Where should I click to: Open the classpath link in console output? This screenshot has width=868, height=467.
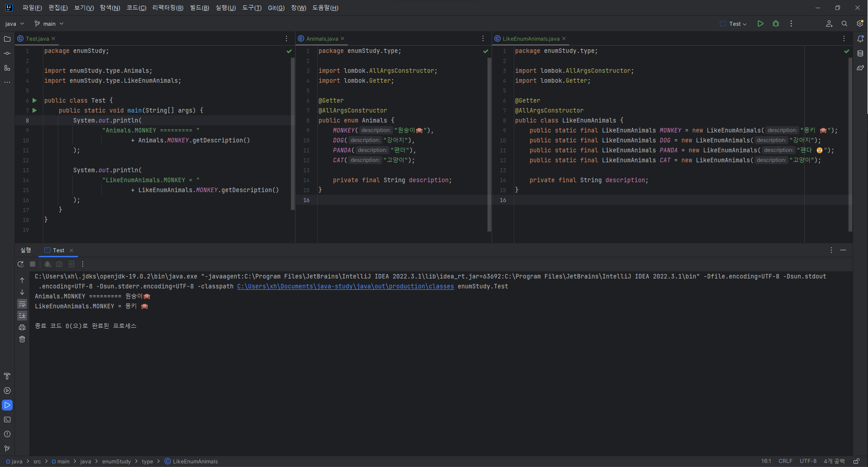click(345, 286)
